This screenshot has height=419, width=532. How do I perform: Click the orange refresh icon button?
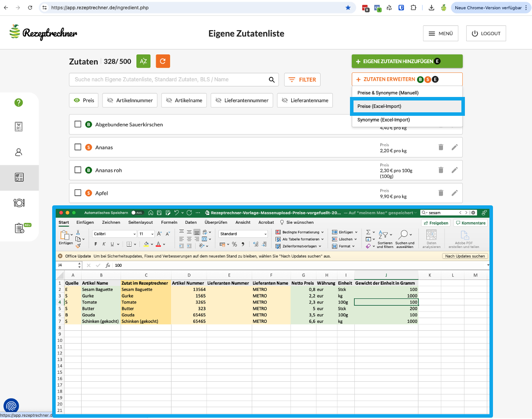pyautogui.click(x=163, y=61)
